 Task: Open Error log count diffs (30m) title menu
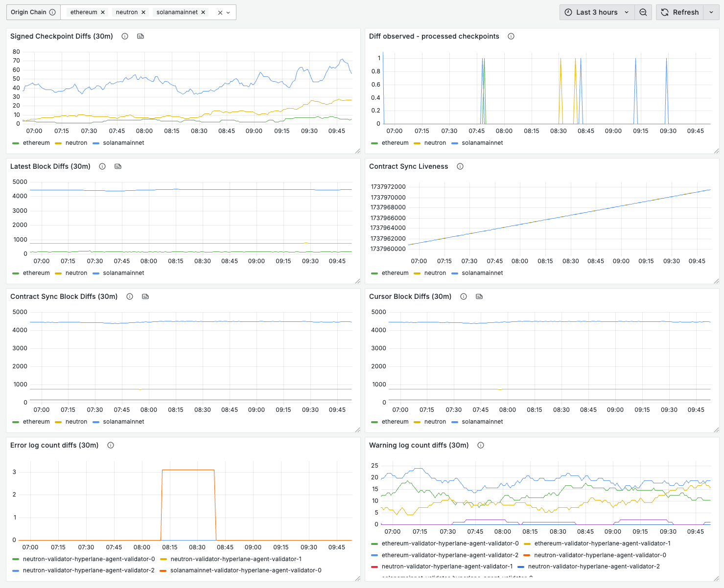pyautogui.click(x=54, y=445)
